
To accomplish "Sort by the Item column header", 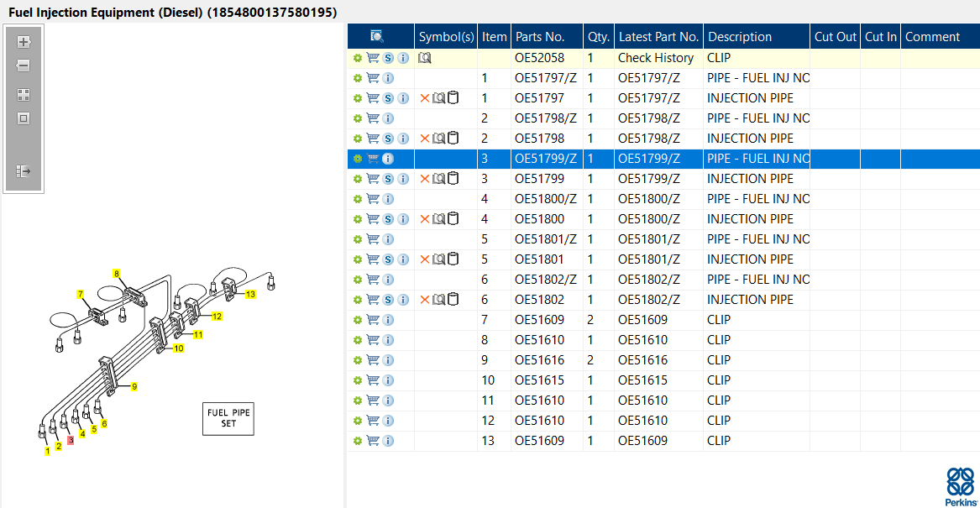I will (x=495, y=37).
